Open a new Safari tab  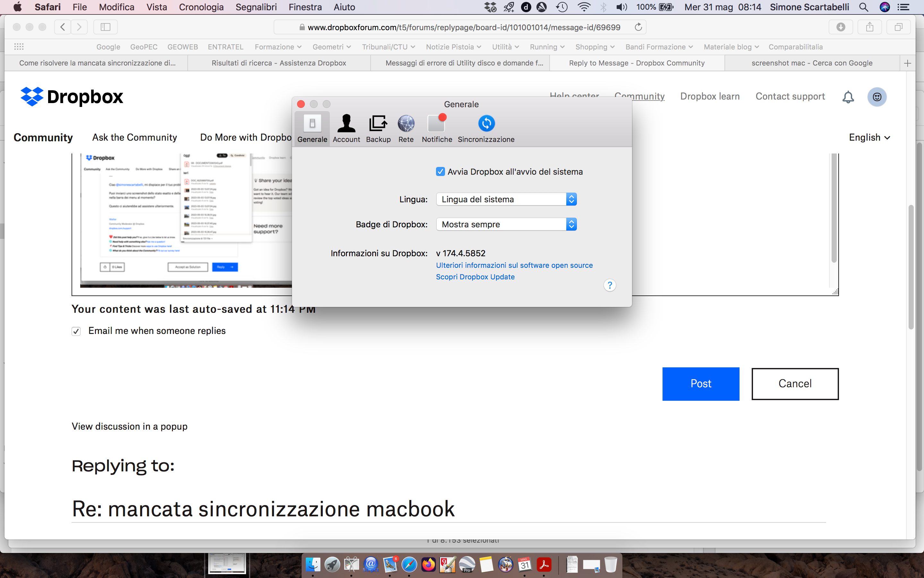pyautogui.click(x=908, y=63)
